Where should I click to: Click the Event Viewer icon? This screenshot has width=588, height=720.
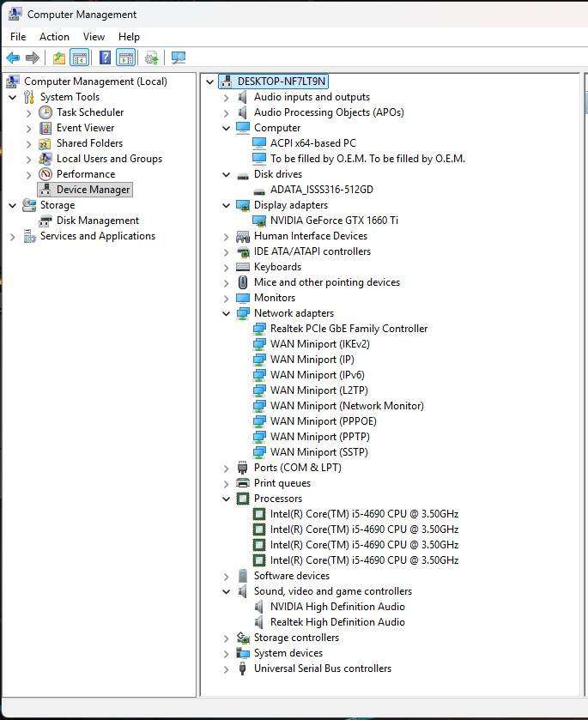pyautogui.click(x=45, y=128)
